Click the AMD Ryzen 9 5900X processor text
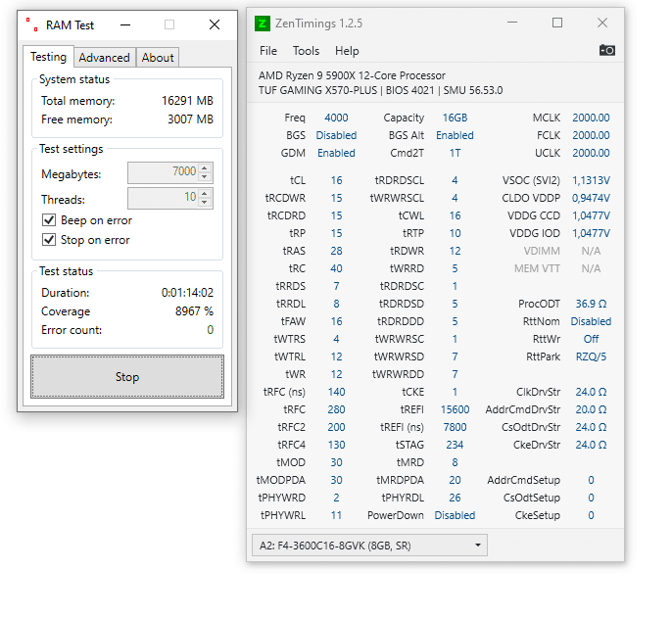Screen dimensions: 672x618 pyautogui.click(x=352, y=75)
